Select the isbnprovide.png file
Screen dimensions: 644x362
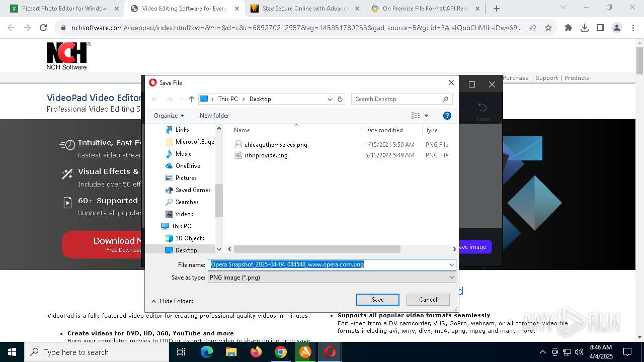pyautogui.click(x=262, y=155)
